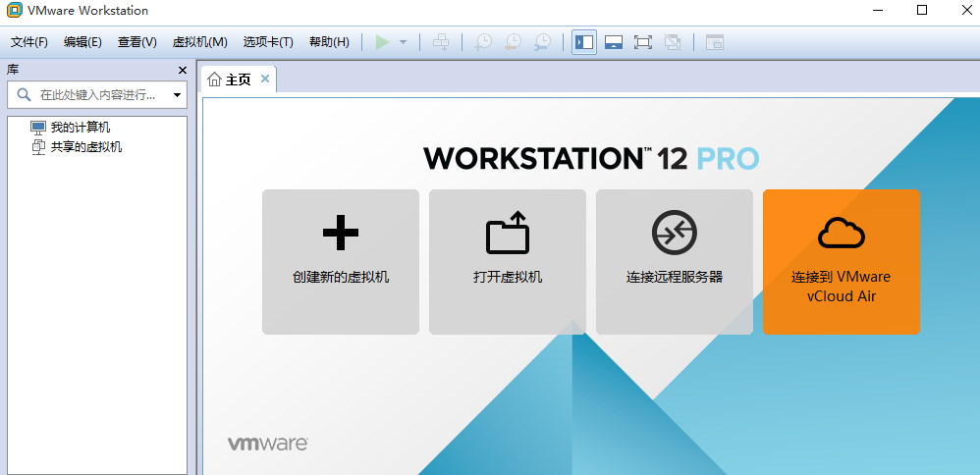The height and width of the screenshot is (475, 980).
Task: Click the take snapshot clock icon
Action: 482,42
